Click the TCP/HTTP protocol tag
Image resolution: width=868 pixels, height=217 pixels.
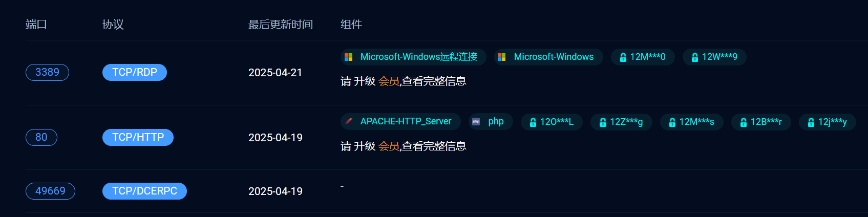(138, 137)
